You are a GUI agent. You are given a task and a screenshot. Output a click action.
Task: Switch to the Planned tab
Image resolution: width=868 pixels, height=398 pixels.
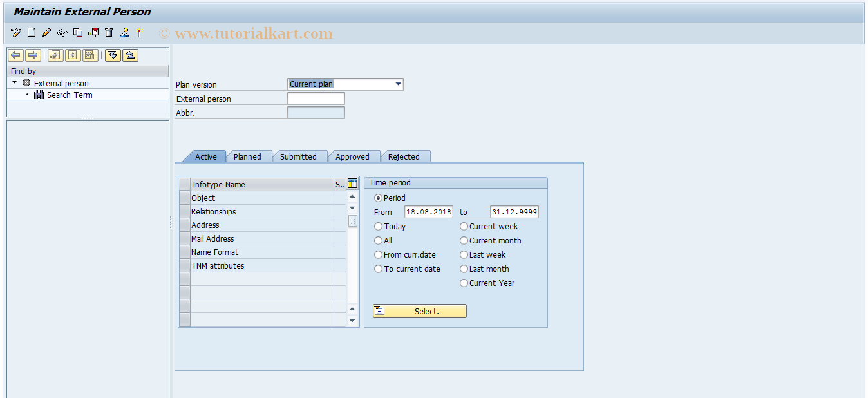click(x=247, y=156)
